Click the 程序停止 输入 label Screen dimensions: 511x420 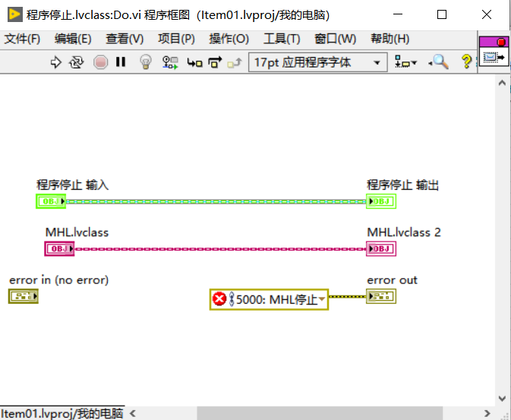tap(72, 185)
